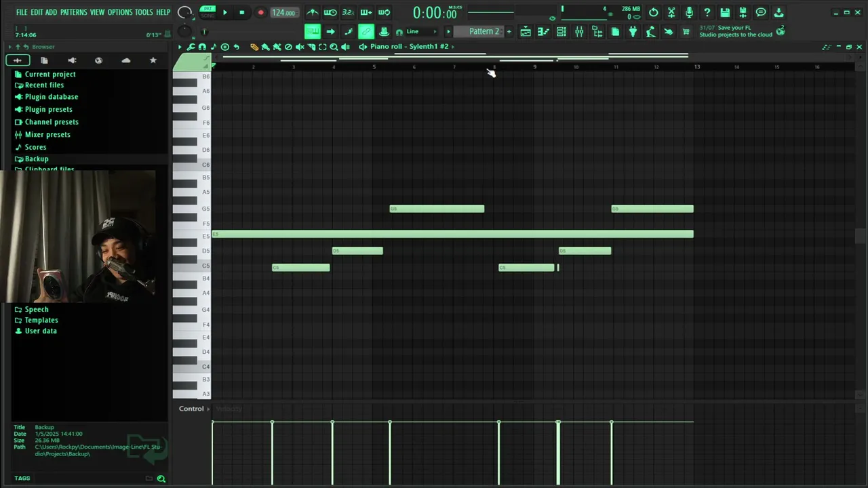868x488 pixels.
Task: Open the Pattern 2 selector
Action: point(478,31)
